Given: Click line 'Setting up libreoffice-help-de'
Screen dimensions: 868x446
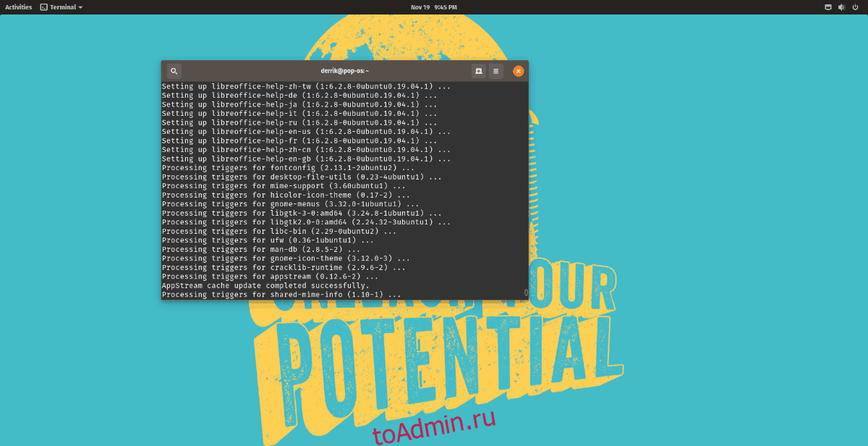Looking at the screenshot, I should click(299, 96).
